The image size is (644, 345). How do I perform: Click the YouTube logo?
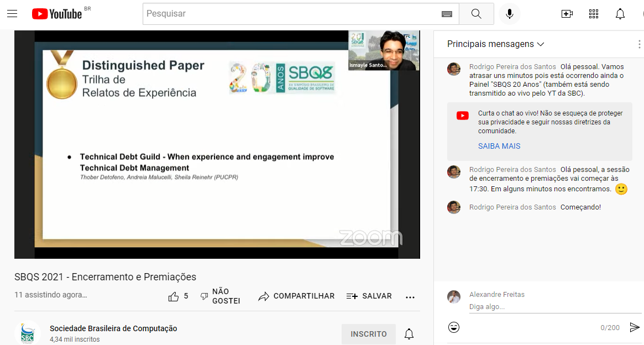click(x=57, y=14)
